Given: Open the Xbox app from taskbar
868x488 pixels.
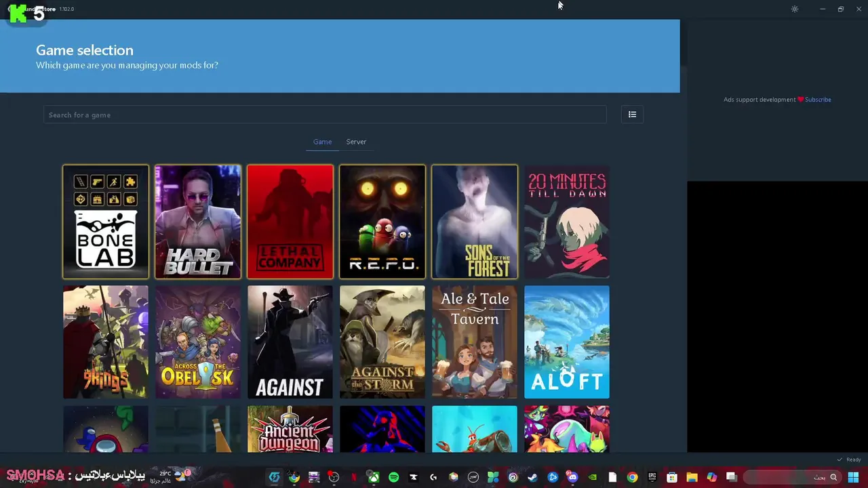Looking at the screenshot, I should click(374, 477).
